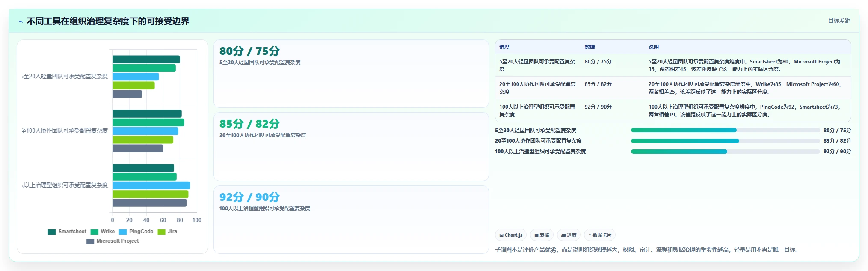
Task: Click the 80分 / 75分 data card heading
Action: click(249, 51)
